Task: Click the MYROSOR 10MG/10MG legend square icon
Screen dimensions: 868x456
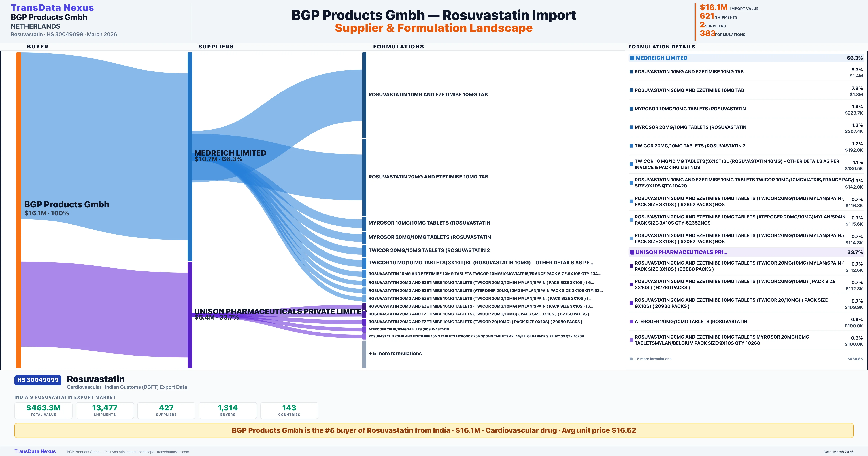Action: (631, 109)
